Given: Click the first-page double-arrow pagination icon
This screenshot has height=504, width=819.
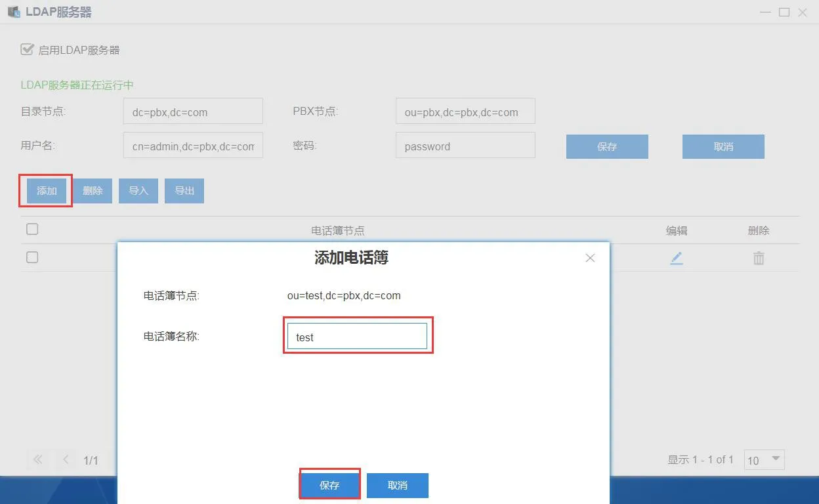Looking at the screenshot, I should pos(37,460).
